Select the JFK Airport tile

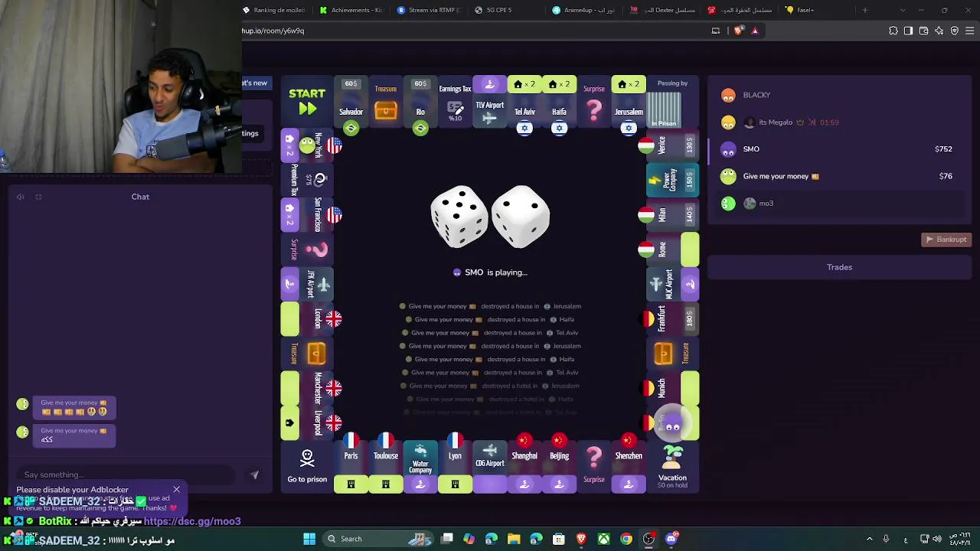tap(307, 284)
